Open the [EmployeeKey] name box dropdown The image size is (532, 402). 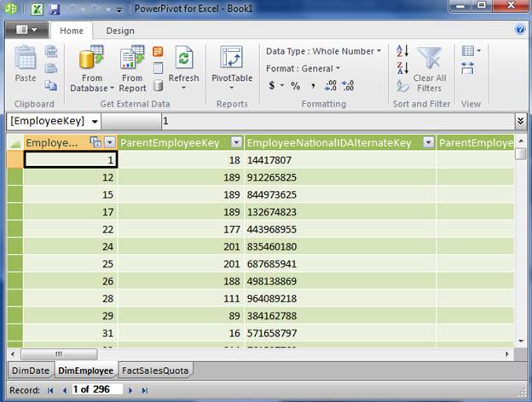(95, 121)
